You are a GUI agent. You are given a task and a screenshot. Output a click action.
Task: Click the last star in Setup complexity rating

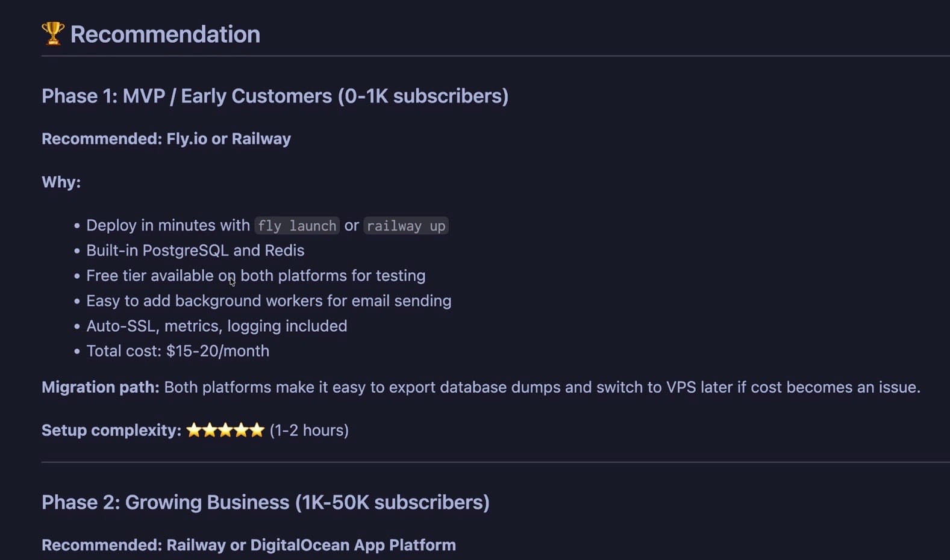click(257, 430)
